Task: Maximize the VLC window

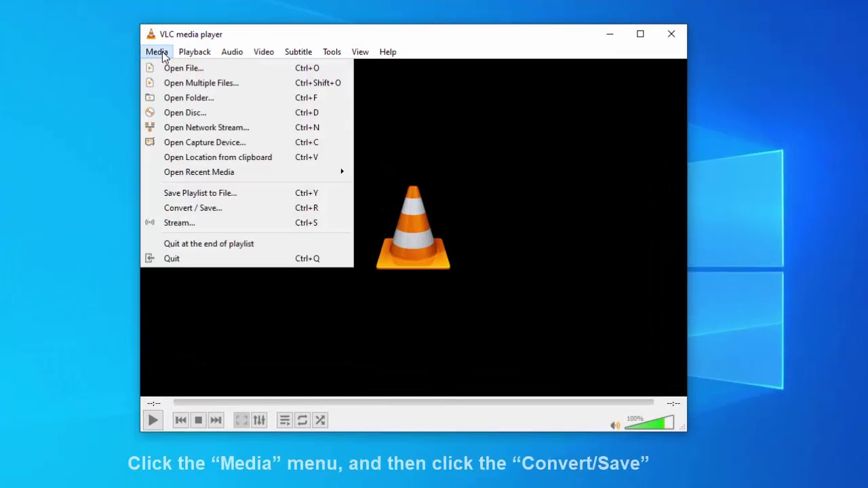Action: (x=640, y=34)
